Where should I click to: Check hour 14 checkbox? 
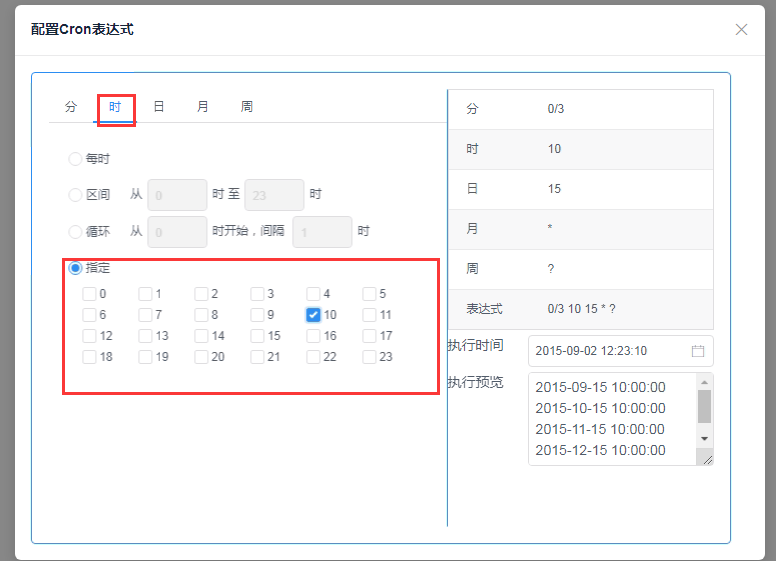point(201,336)
